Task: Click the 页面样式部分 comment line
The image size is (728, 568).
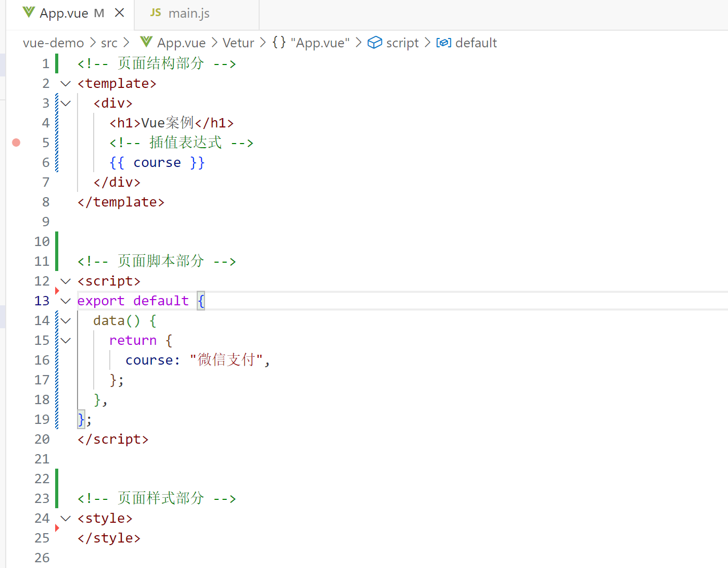Action: click(x=157, y=498)
